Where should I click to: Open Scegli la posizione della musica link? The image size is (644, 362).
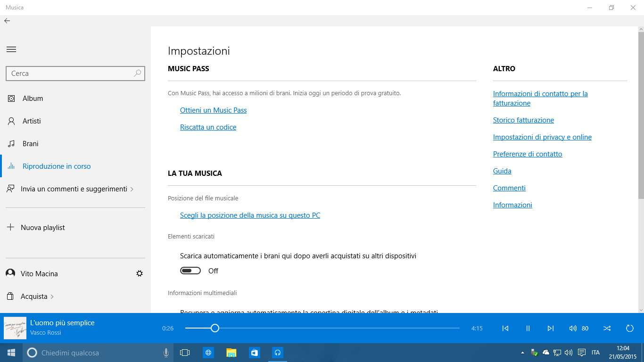coord(250,215)
